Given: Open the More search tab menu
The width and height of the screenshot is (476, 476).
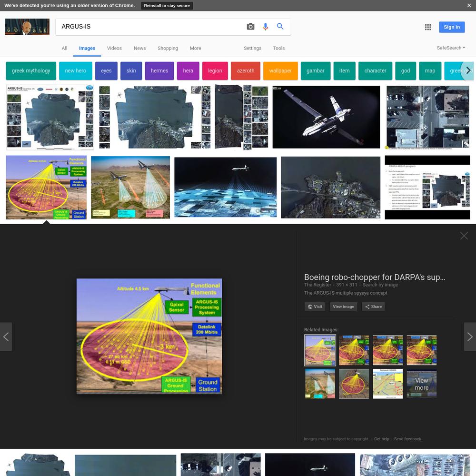Looking at the screenshot, I should tap(195, 48).
